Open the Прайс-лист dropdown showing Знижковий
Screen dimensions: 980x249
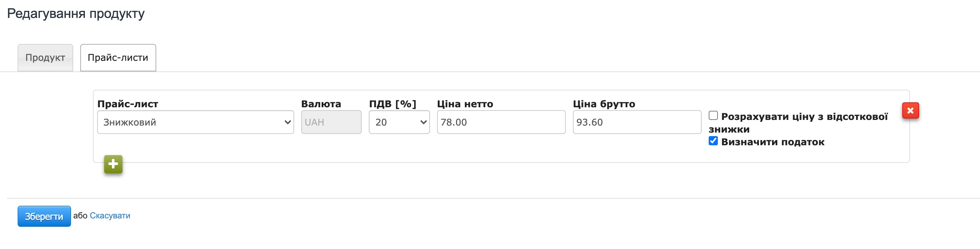[195, 122]
